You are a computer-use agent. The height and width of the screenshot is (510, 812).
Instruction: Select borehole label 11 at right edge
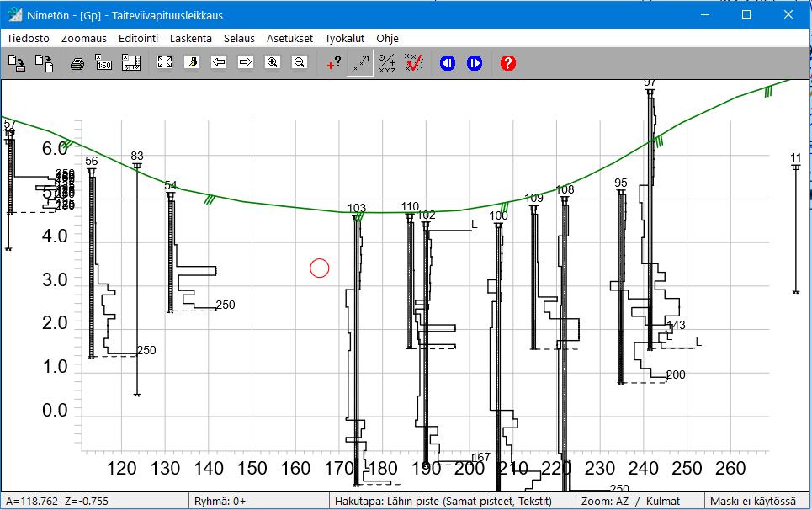tap(796, 158)
